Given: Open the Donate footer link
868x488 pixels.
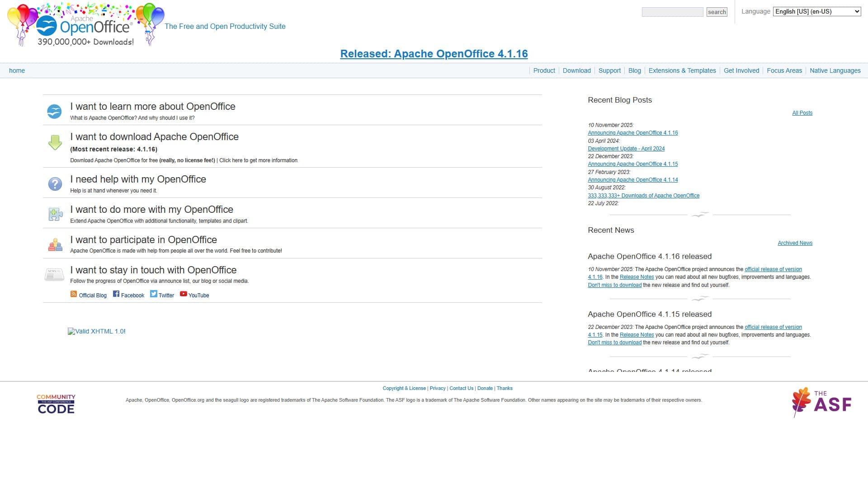Looking at the screenshot, I should (485, 389).
